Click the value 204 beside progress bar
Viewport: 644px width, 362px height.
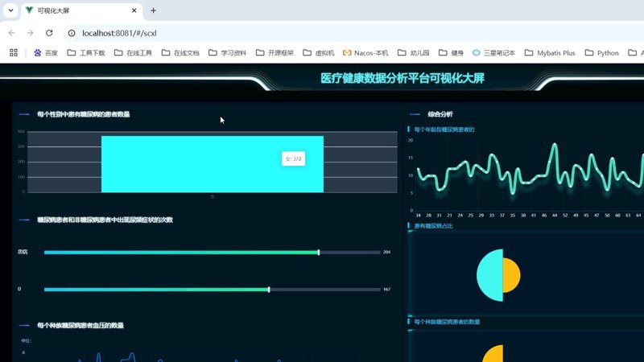[386, 252]
